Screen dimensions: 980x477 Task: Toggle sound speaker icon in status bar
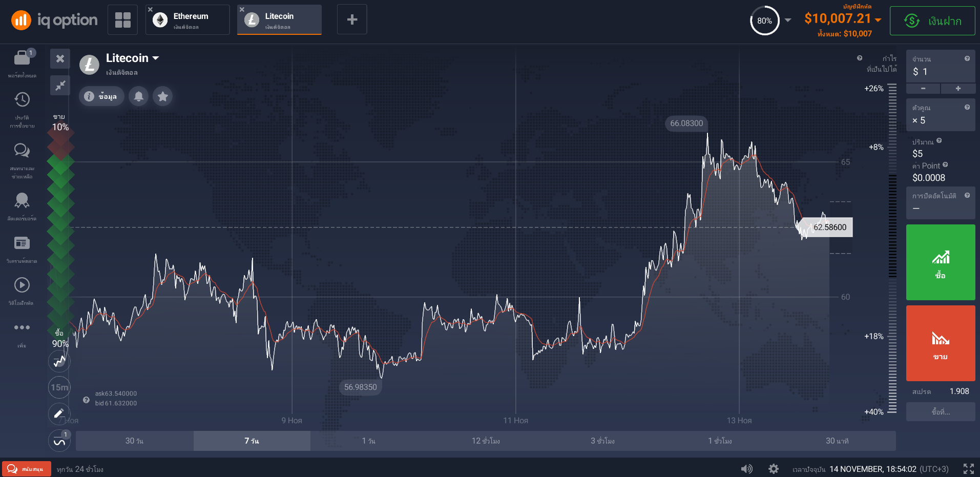(746, 469)
